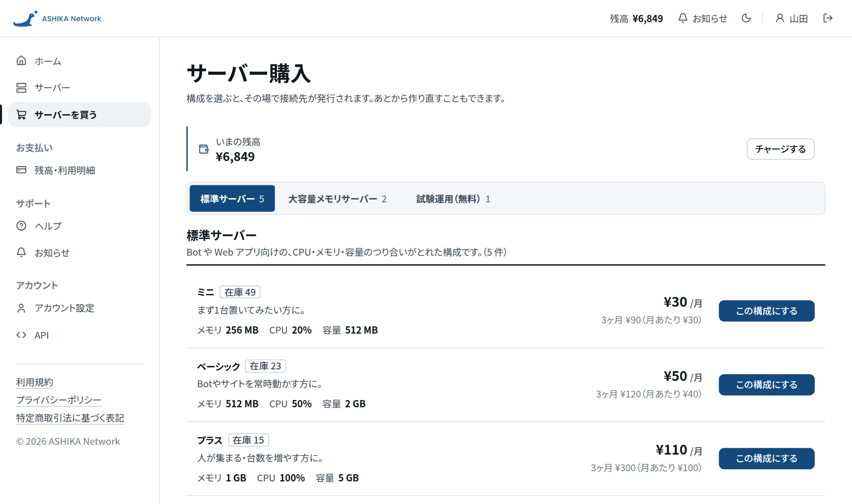This screenshot has width=852, height=504.
Task: Switch to 試験運用(無料) tab
Action: point(453,199)
